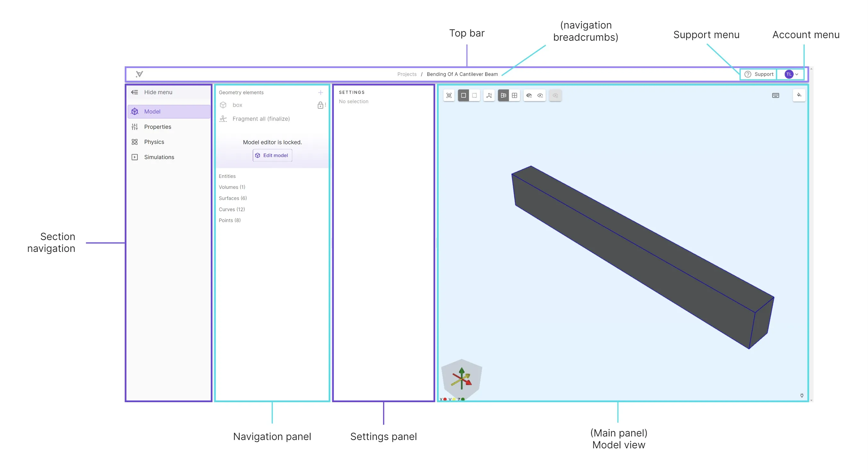
Task: Click the Physics atom icon
Action: [x=135, y=142]
